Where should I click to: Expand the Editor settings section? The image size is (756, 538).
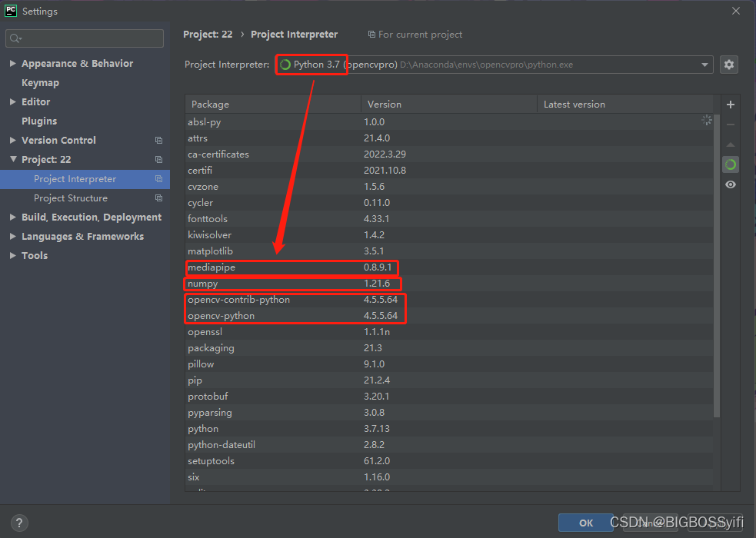13,101
